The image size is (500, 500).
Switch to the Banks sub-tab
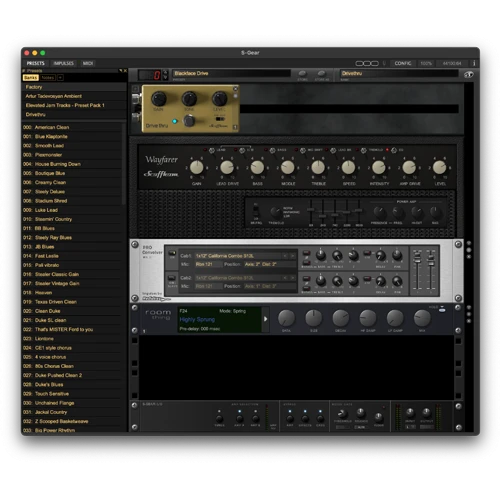(x=31, y=78)
